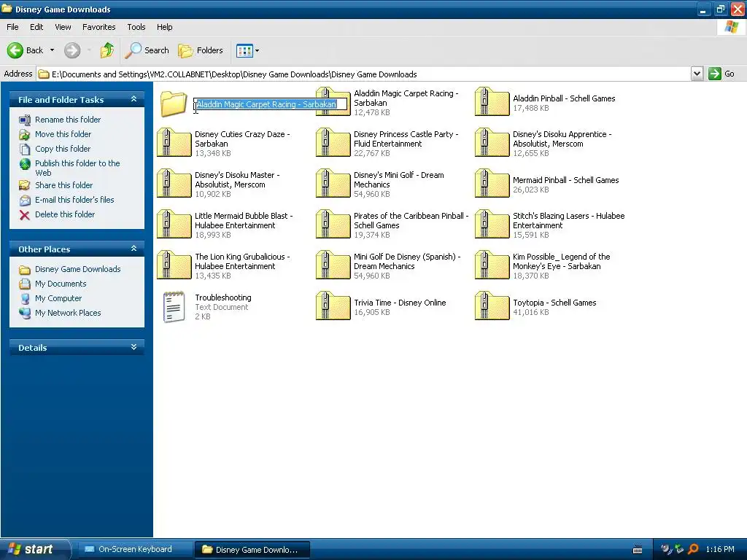Select Disney Cuties Crazy Daze zip icon
Screen dimensions: 747x560
(174, 143)
